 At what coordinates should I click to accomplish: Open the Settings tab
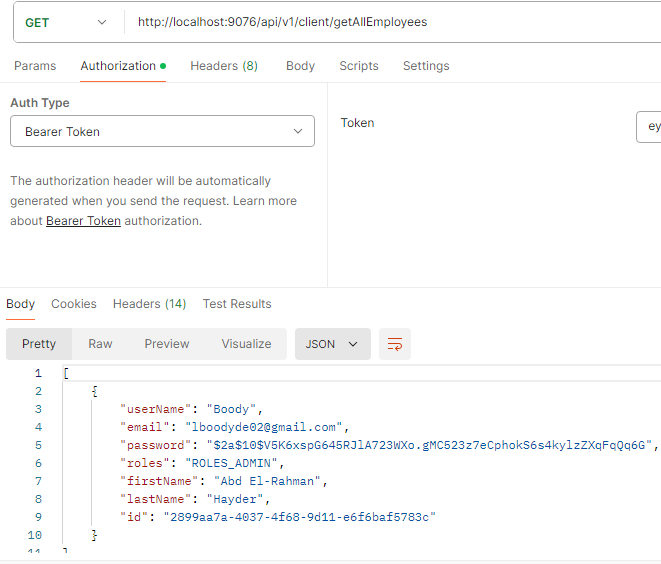coord(426,66)
